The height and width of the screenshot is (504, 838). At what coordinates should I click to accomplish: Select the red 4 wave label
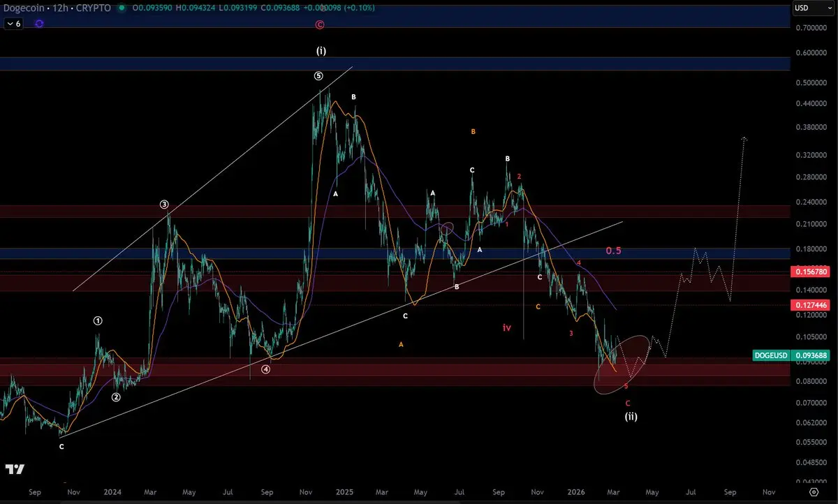pyautogui.click(x=579, y=262)
